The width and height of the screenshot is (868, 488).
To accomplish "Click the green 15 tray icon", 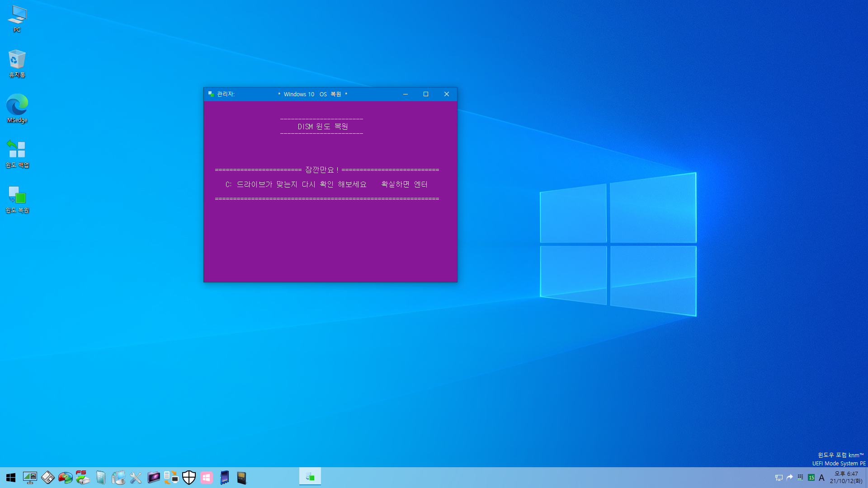I will (811, 478).
